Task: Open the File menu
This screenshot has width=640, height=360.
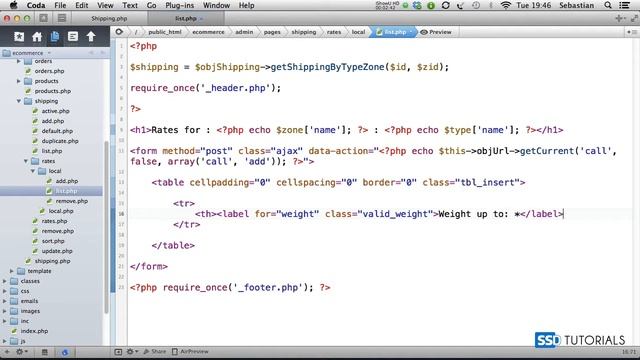Action: (60, 5)
